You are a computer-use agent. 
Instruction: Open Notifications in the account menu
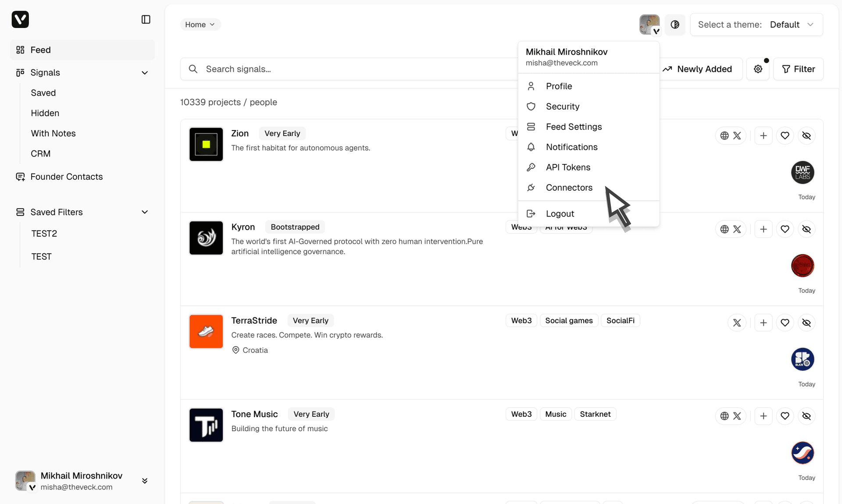point(571,147)
